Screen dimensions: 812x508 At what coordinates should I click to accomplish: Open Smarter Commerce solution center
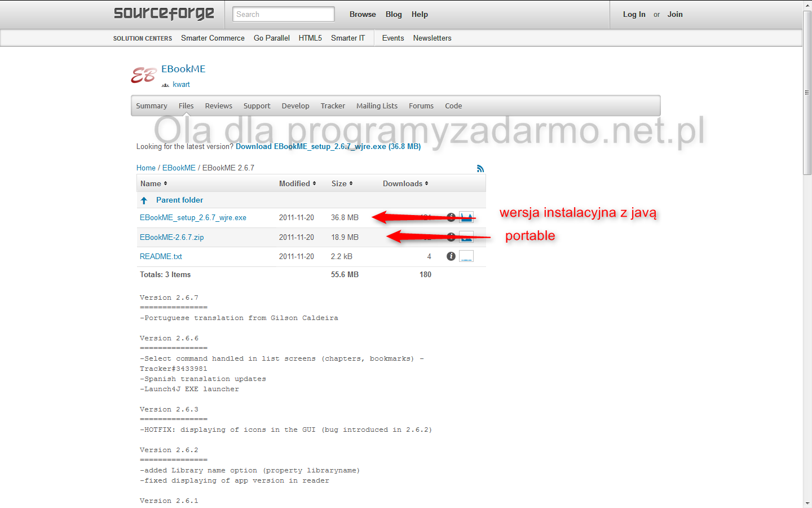[213, 38]
